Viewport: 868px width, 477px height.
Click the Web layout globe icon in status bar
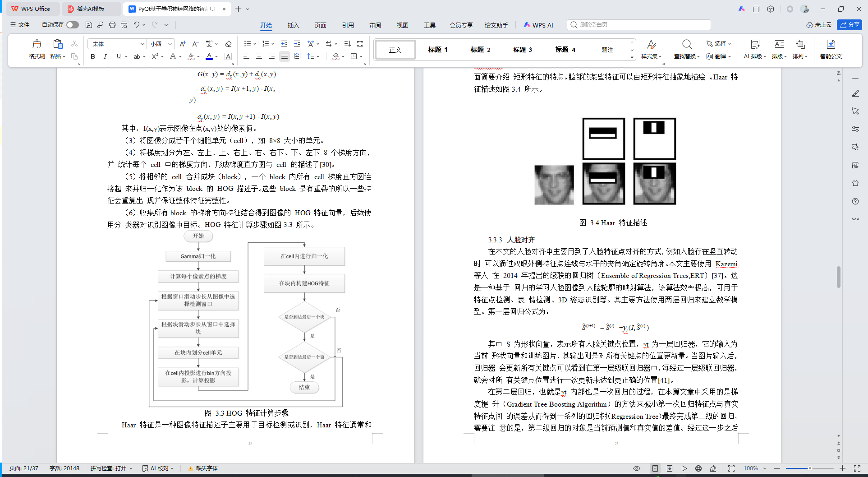click(x=698, y=468)
